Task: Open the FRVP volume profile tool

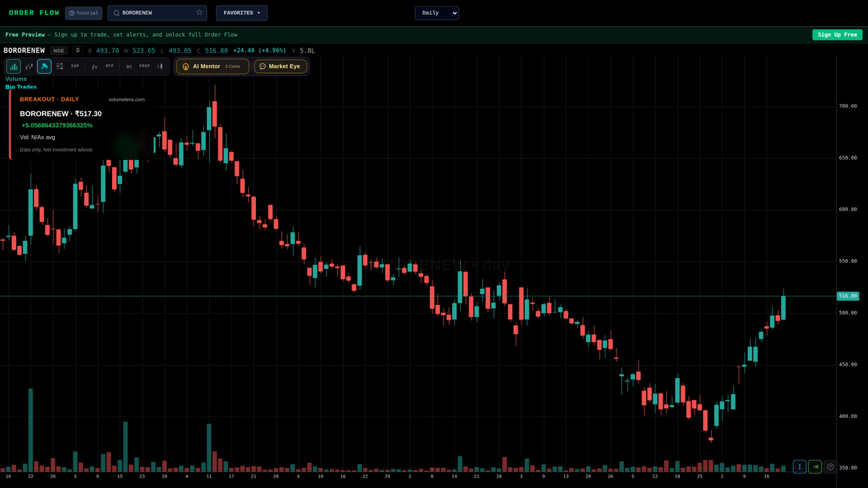Action: (x=144, y=66)
